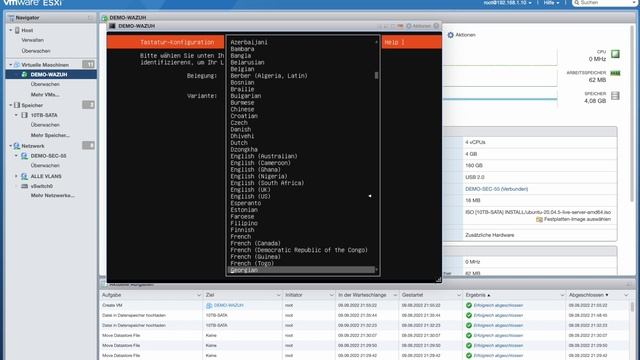This screenshot has width=640, height=360.
Task: Click the Arbeitsspeicher memory icon
Action: [615, 73]
